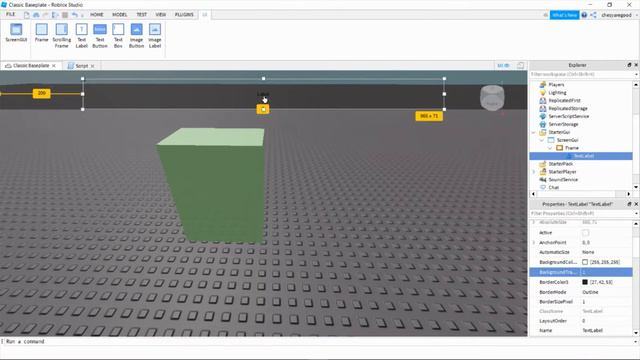
Task: Select ReplicatedFirst in Explorer
Action: 564,100
